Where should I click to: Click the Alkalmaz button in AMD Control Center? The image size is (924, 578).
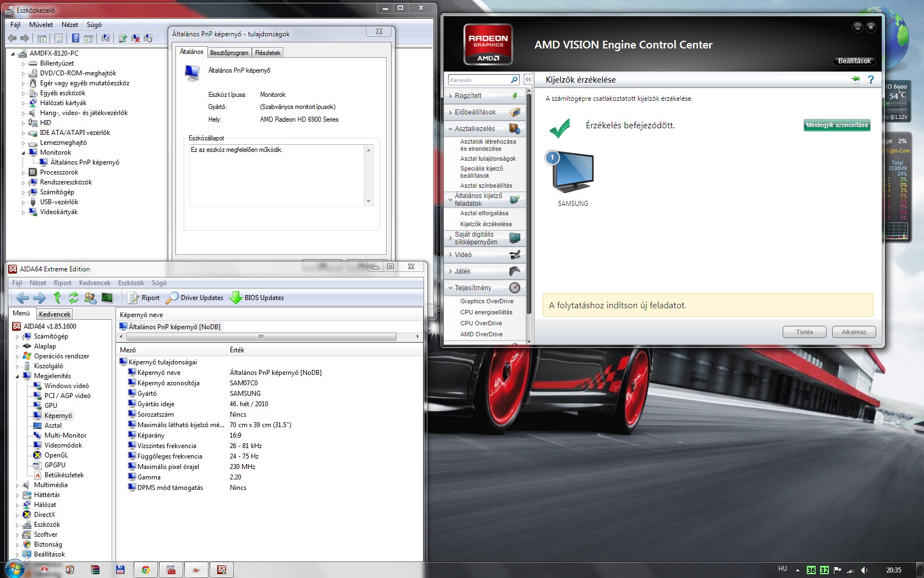pos(854,332)
